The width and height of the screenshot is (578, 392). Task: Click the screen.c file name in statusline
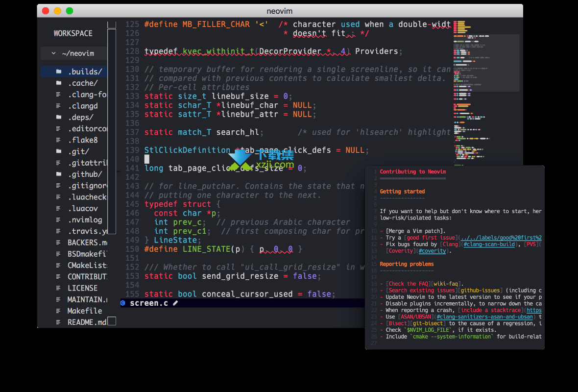point(149,303)
